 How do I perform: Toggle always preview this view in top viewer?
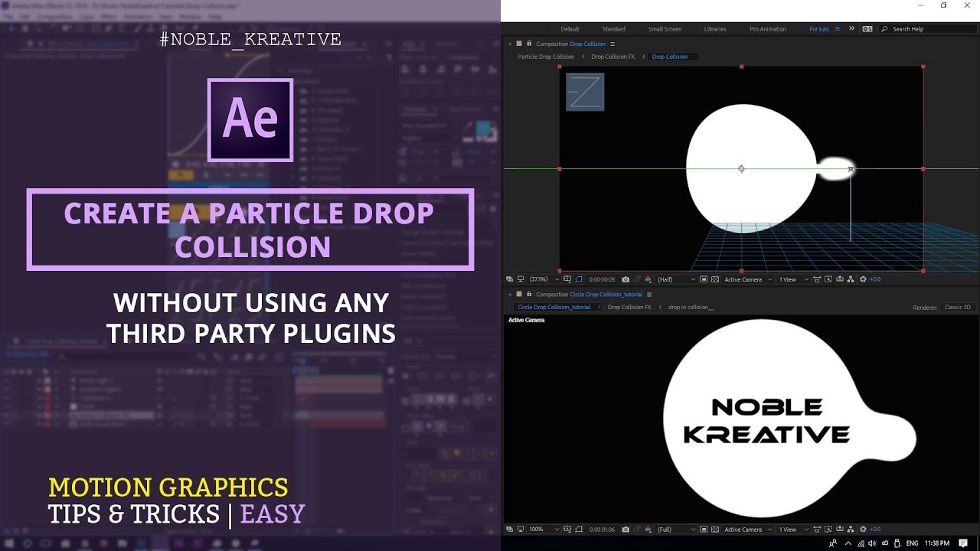pos(509,279)
